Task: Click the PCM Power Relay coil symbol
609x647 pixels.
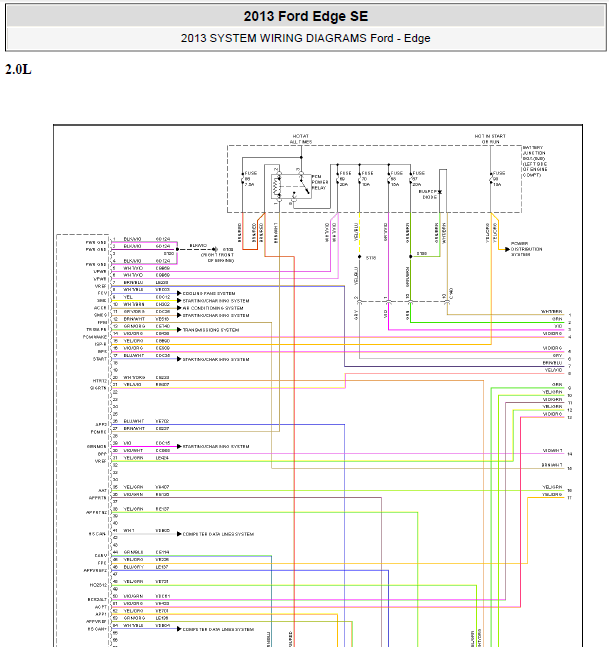Action: [276, 187]
